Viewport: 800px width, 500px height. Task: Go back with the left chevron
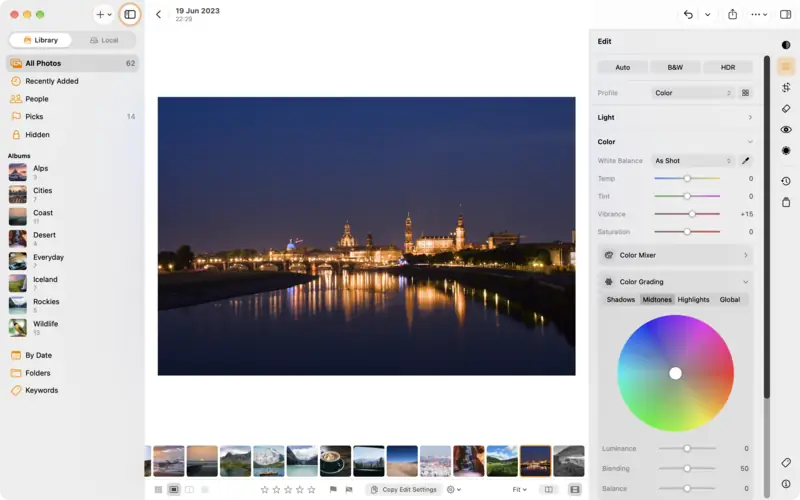tap(159, 14)
